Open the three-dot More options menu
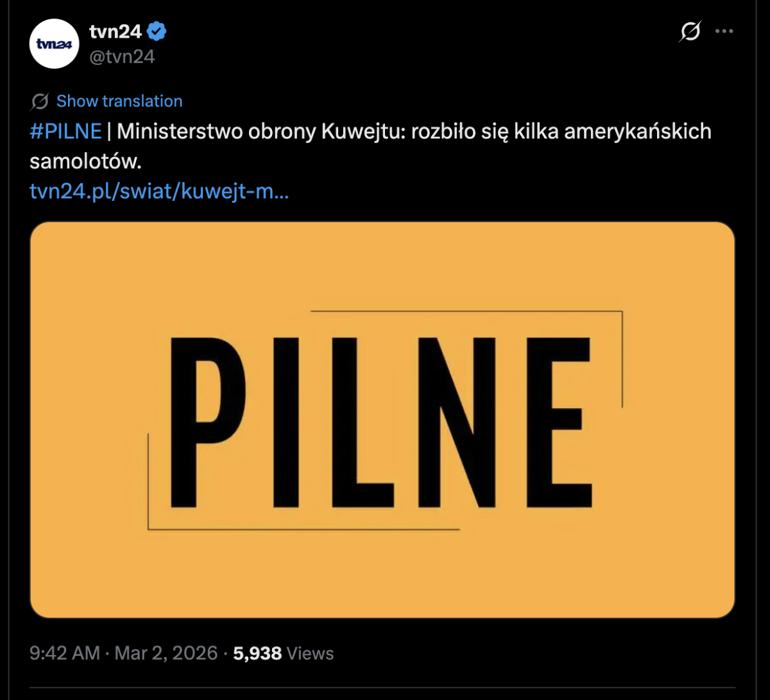The width and height of the screenshot is (770, 700). [x=724, y=31]
